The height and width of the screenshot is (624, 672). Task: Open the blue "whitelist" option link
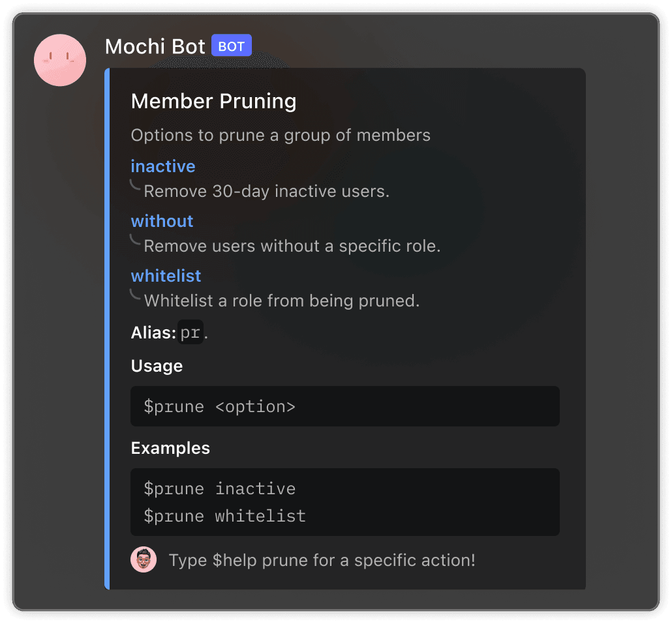pos(166,276)
